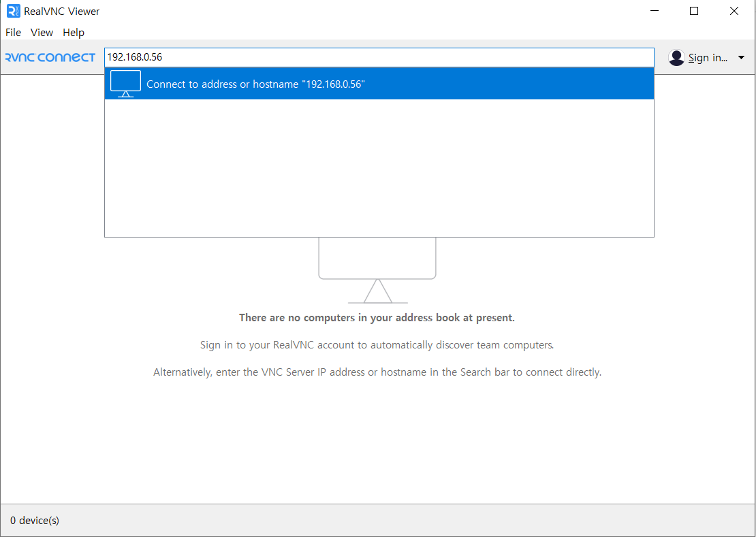Click the Sign in button
This screenshot has height=537, width=756.
pyautogui.click(x=708, y=58)
